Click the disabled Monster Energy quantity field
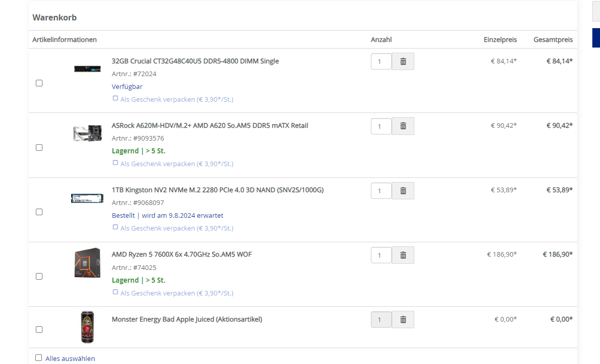 [x=381, y=320]
